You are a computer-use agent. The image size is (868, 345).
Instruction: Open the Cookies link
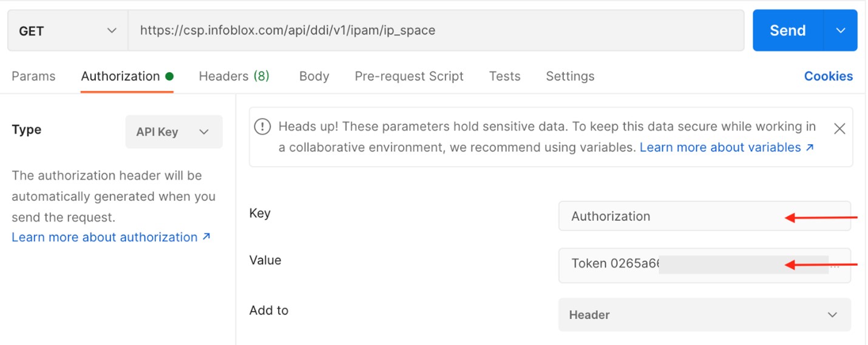(828, 76)
